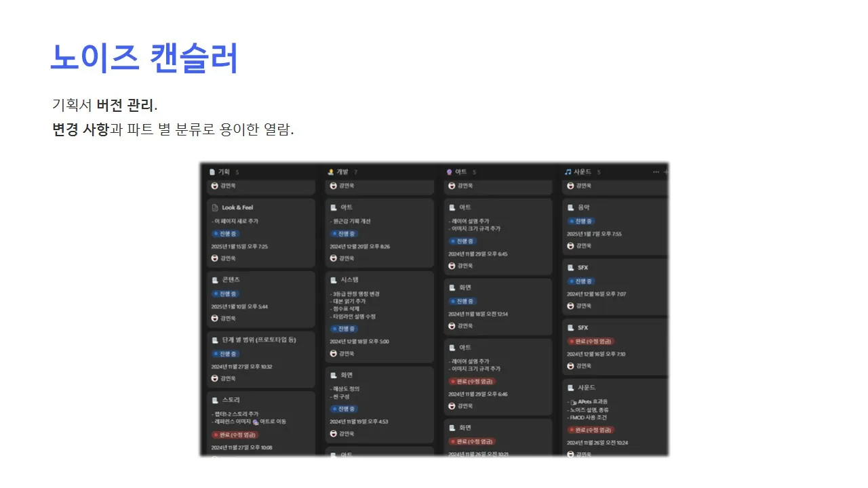This screenshot has height=488, width=868.
Task: Click the 진행 중 tag on Look & Feel card
Action: coord(225,233)
